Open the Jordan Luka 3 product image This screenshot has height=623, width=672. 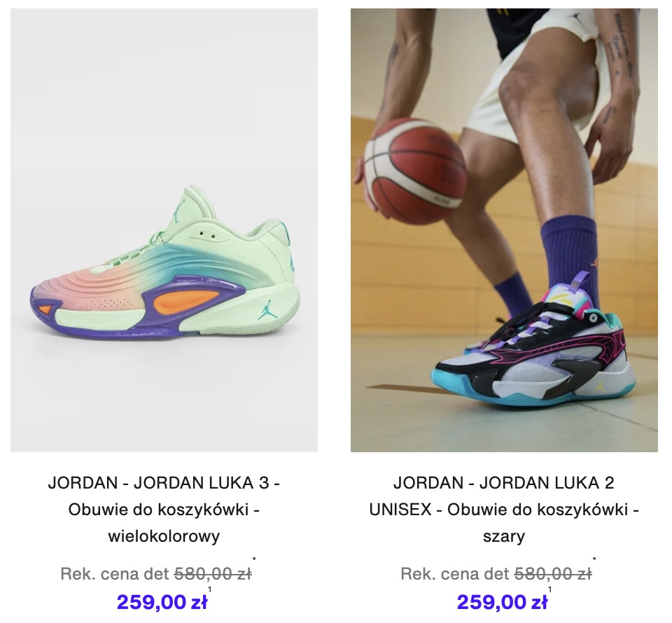click(164, 230)
